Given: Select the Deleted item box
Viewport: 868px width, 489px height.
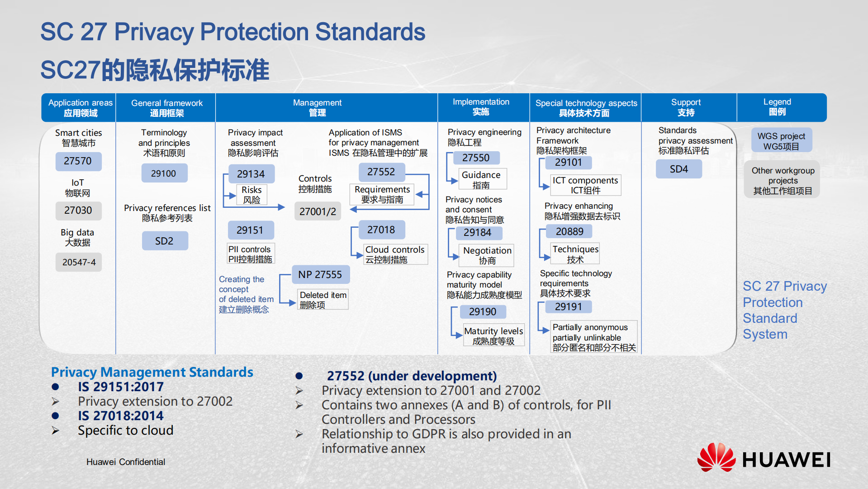Looking at the screenshot, I should point(323,300).
